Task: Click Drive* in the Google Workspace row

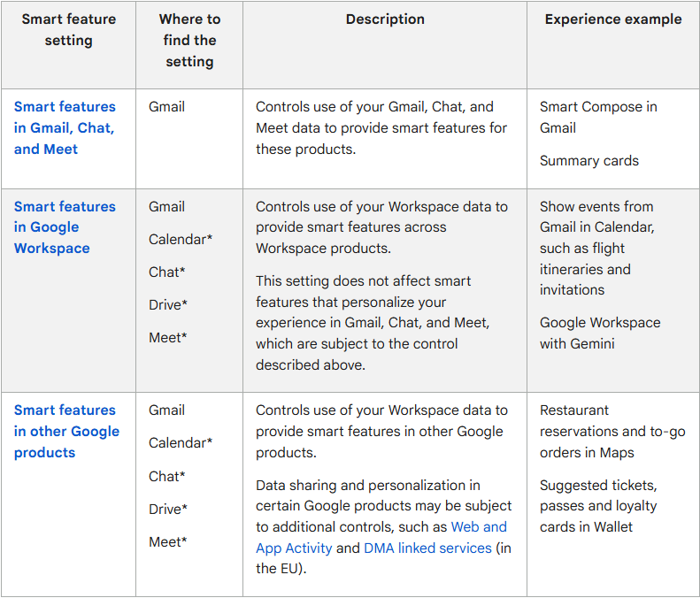Action: 168,305
